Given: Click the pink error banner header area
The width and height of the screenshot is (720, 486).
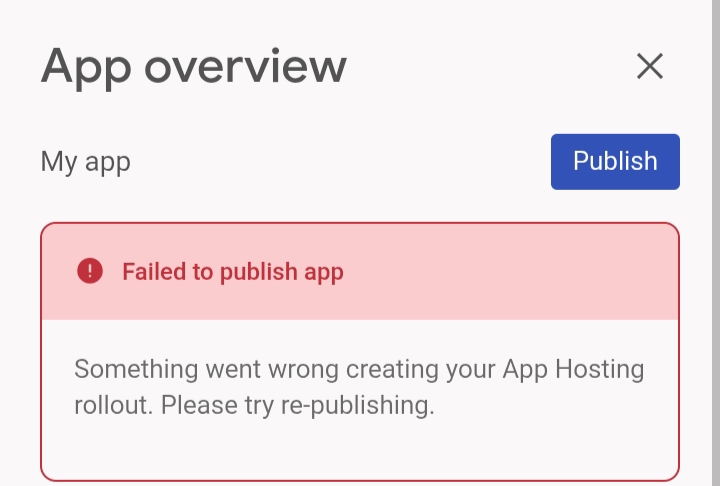Looking at the screenshot, I should [x=360, y=271].
